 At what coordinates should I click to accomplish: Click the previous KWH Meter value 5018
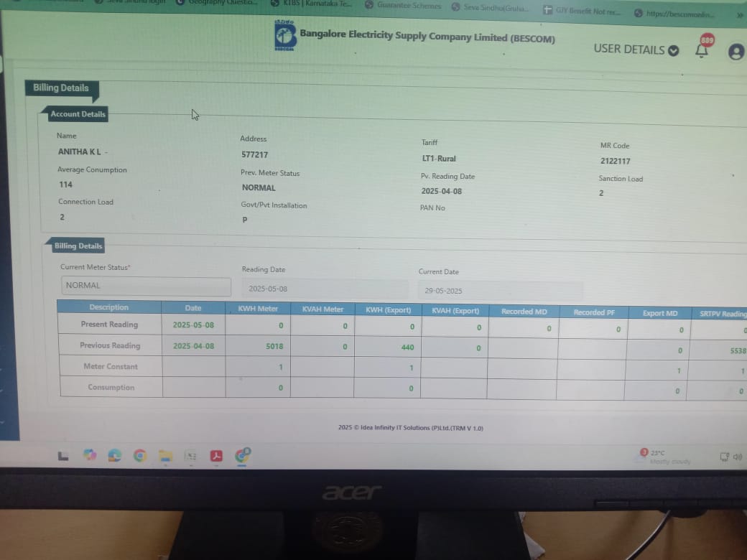pyautogui.click(x=274, y=346)
